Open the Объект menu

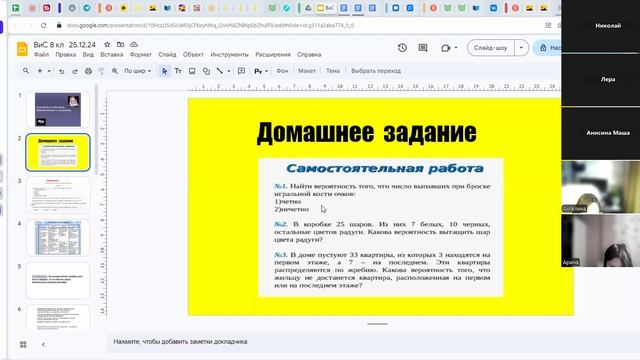[x=193, y=55]
